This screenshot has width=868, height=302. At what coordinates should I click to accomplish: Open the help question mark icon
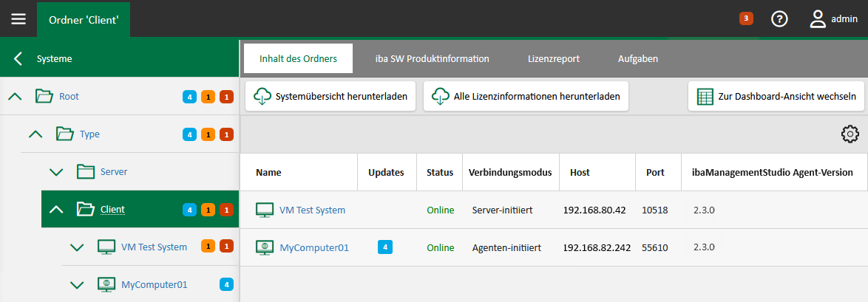click(779, 19)
